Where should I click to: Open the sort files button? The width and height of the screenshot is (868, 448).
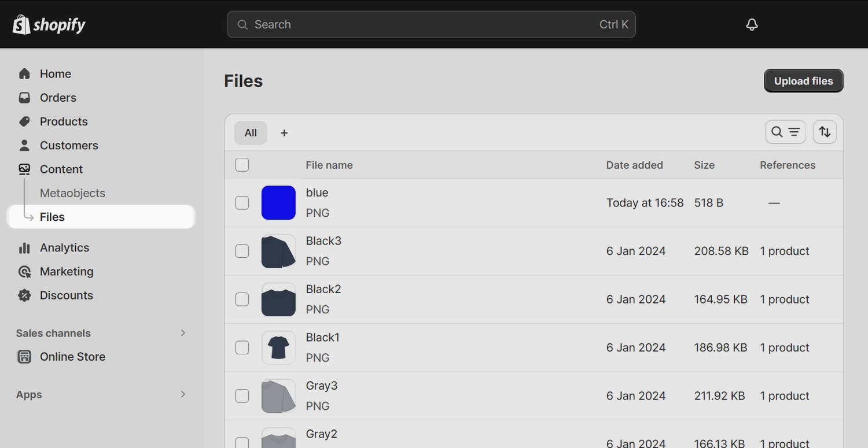click(825, 132)
